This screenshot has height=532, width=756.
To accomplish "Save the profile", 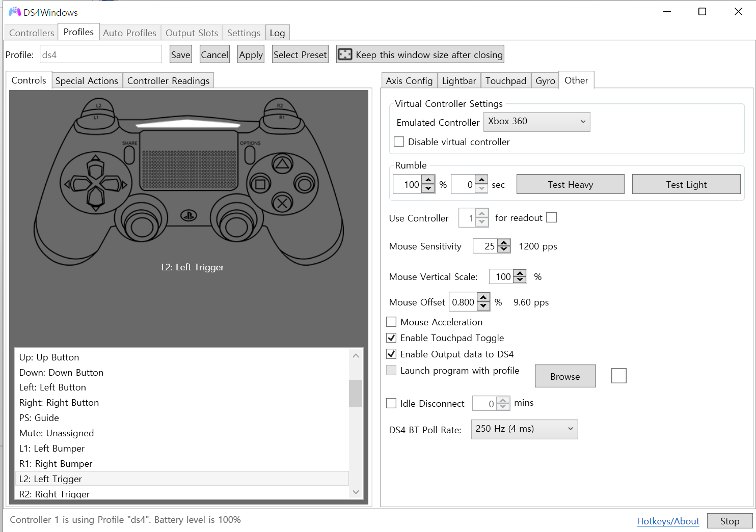I will click(181, 54).
